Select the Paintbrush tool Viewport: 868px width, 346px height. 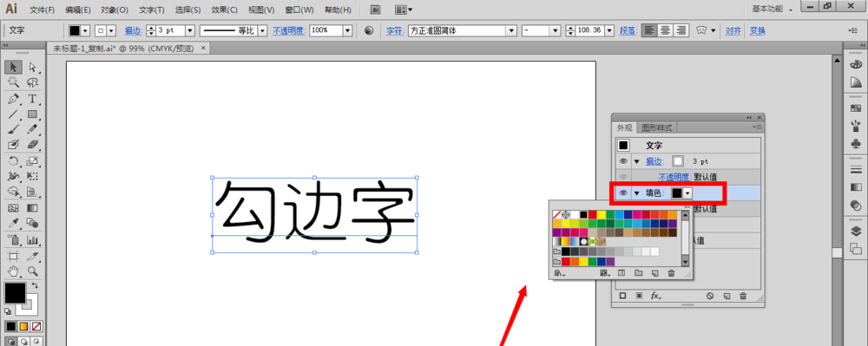(x=13, y=129)
